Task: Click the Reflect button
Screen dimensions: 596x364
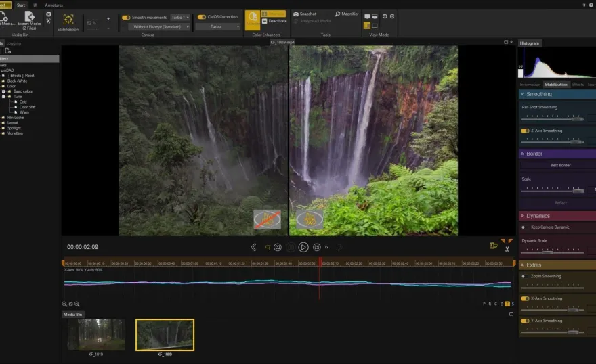Action: 561,203
